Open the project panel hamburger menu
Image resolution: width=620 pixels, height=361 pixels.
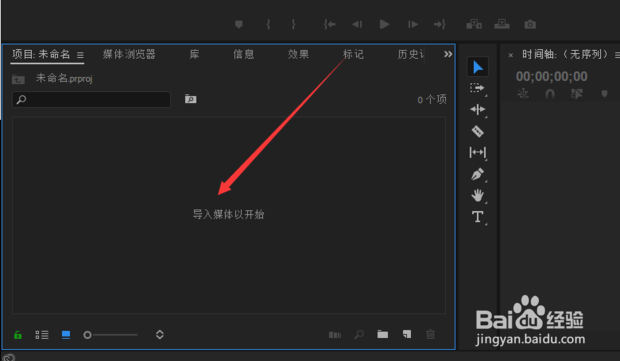coord(80,55)
